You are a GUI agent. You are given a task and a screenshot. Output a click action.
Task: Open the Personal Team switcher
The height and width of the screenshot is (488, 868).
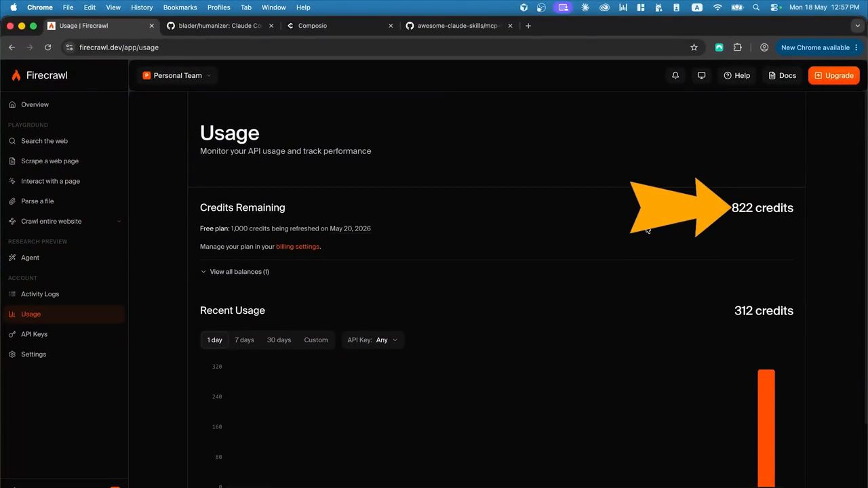click(x=177, y=75)
